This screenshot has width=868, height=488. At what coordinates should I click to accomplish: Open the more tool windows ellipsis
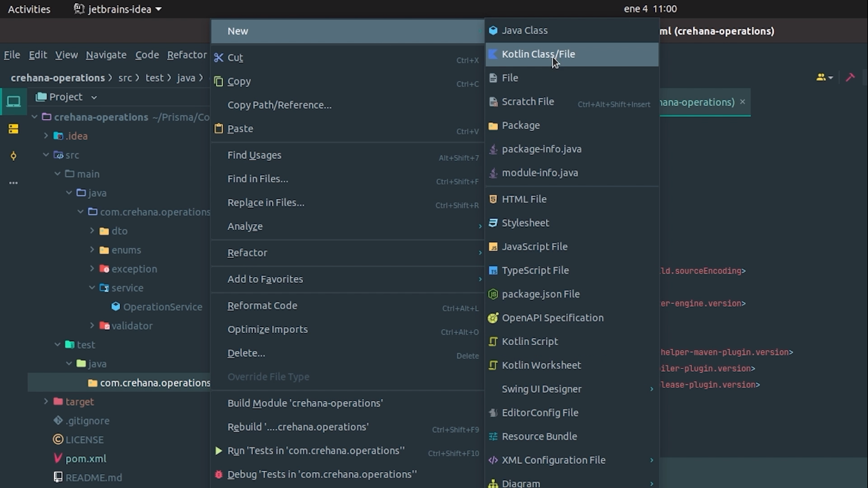click(x=13, y=183)
